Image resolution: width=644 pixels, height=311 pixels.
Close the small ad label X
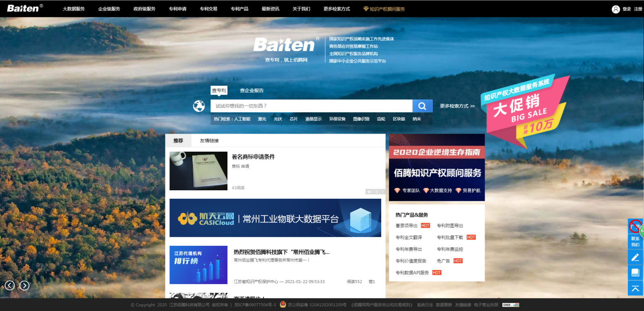383,192
